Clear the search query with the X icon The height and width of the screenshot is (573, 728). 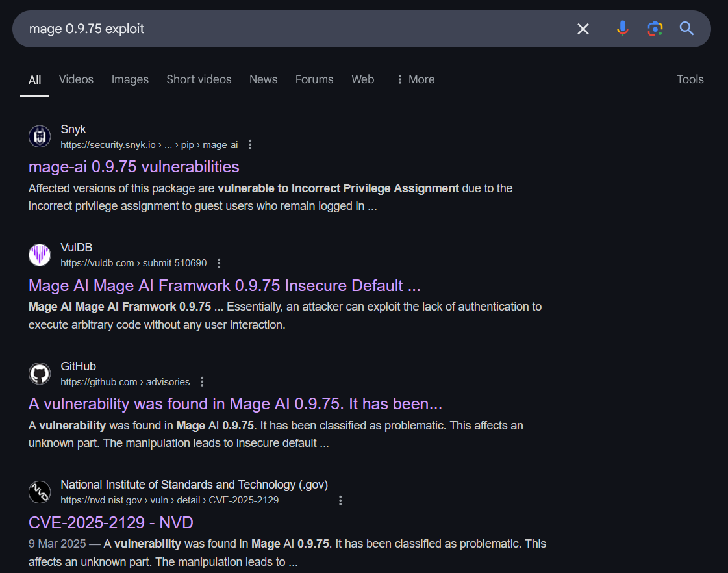pyautogui.click(x=583, y=29)
